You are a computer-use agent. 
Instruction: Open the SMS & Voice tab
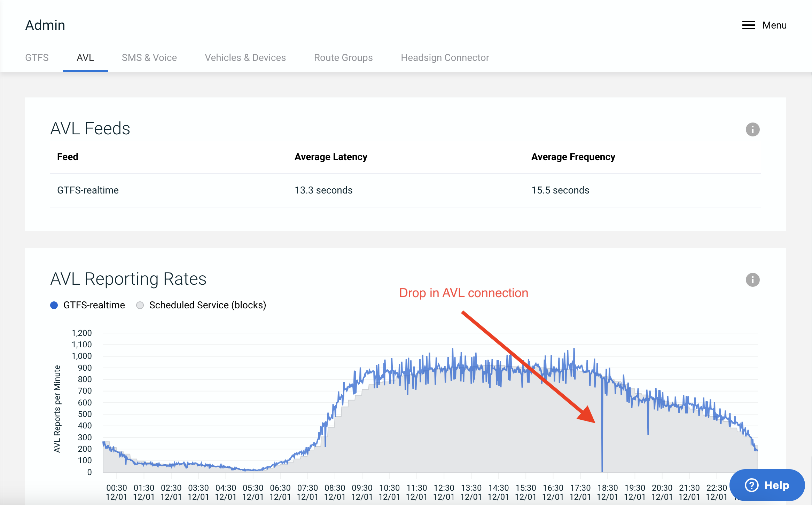(149, 57)
